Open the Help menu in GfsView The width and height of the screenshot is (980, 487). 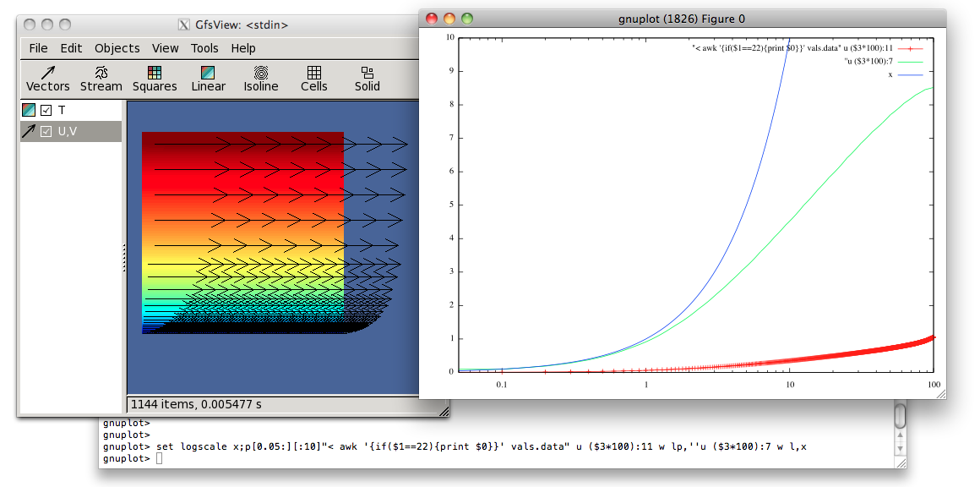tap(243, 48)
